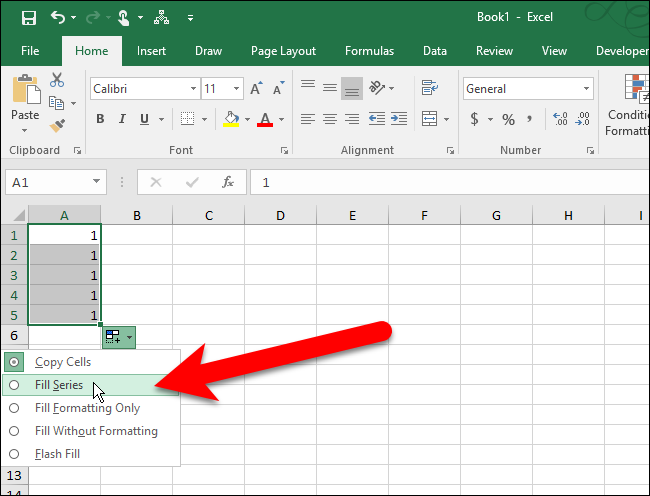Image resolution: width=650 pixels, height=496 pixels.
Task: Choose the Fill Series option
Action: 59,385
